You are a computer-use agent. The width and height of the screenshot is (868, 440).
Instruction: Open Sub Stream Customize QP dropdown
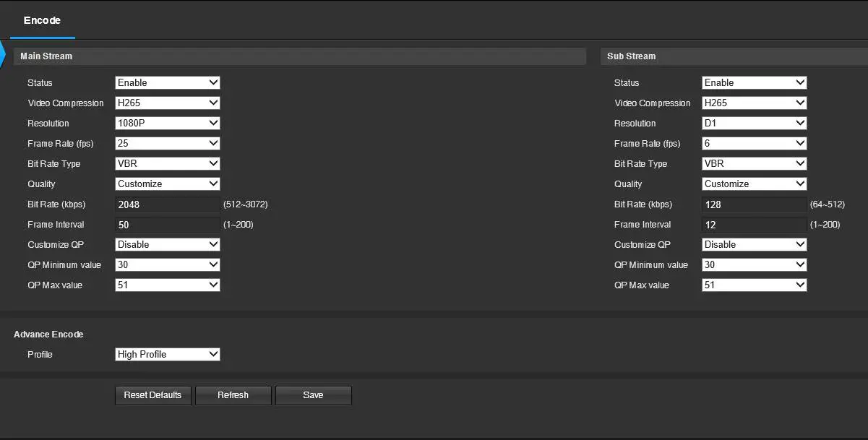[755, 245]
